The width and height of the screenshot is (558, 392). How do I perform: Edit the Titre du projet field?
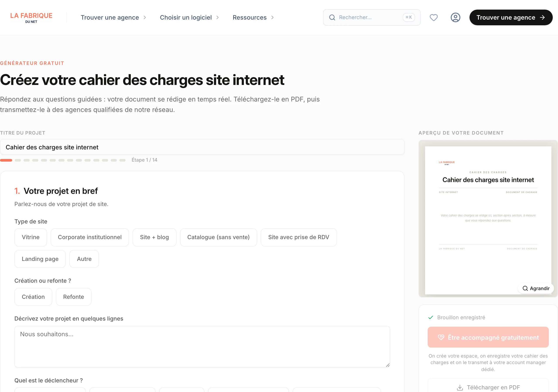202,147
